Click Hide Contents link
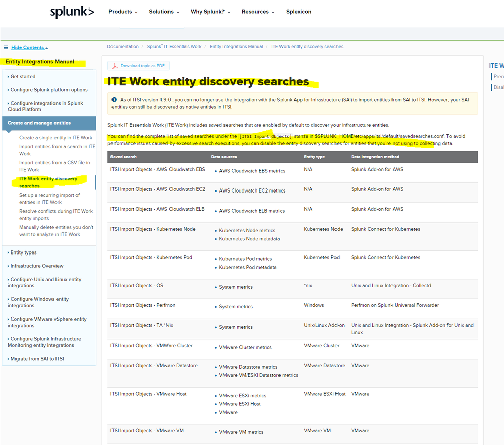Viewport: 504px width, 445px height. [30, 47]
